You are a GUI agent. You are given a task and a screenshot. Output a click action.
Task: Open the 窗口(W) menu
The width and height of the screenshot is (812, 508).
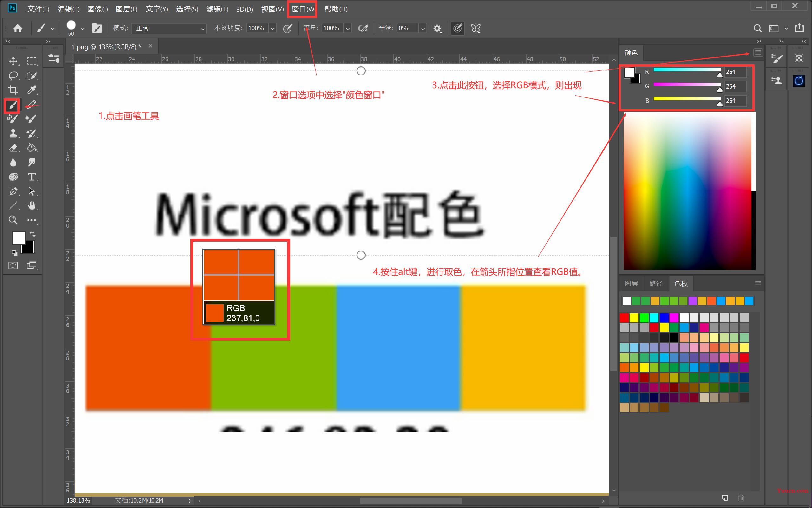tap(303, 9)
